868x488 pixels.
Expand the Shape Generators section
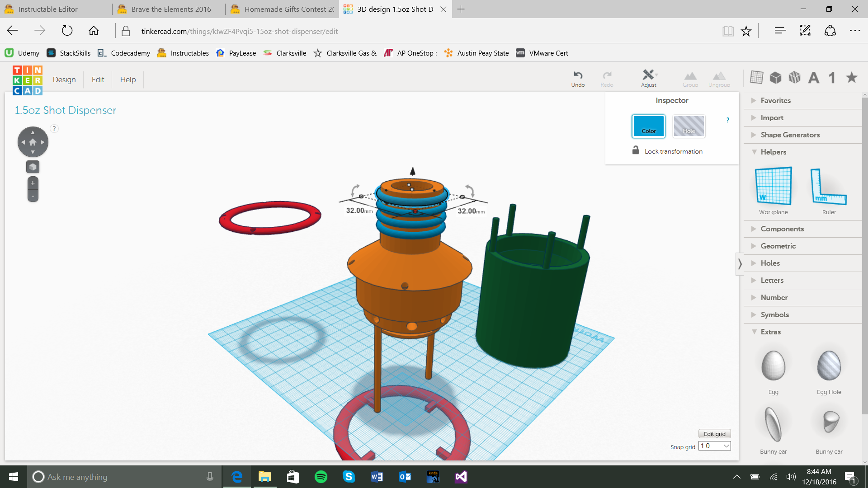click(789, 135)
